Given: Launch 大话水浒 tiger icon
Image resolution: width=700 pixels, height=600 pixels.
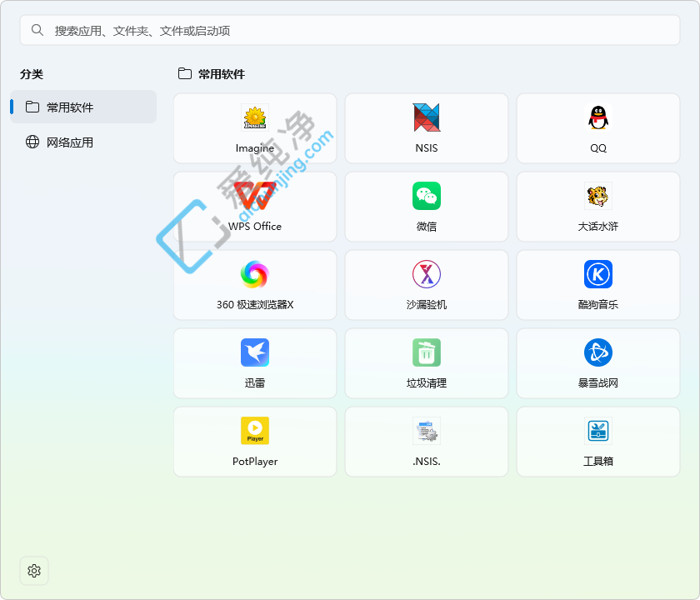Looking at the screenshot, I should pyautogui.click(x=598, y=196).
